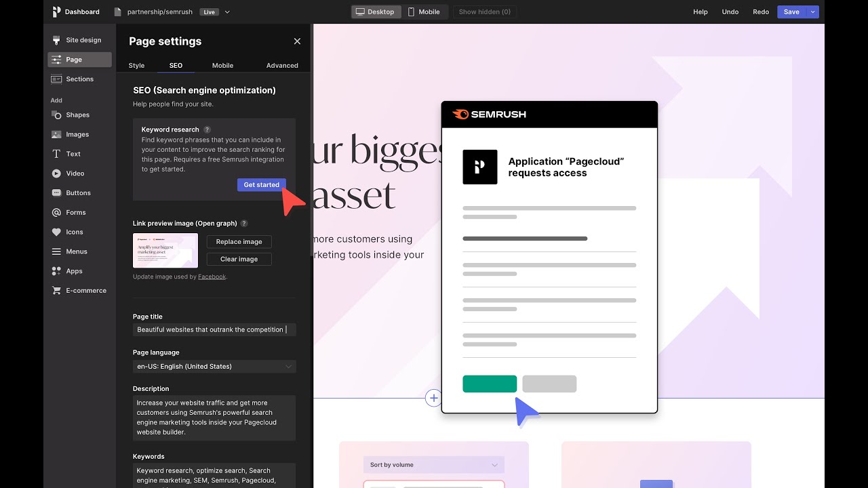The image size is (868, 488).
Task: Click Redo in the top bar
Action: pos(761,12)
